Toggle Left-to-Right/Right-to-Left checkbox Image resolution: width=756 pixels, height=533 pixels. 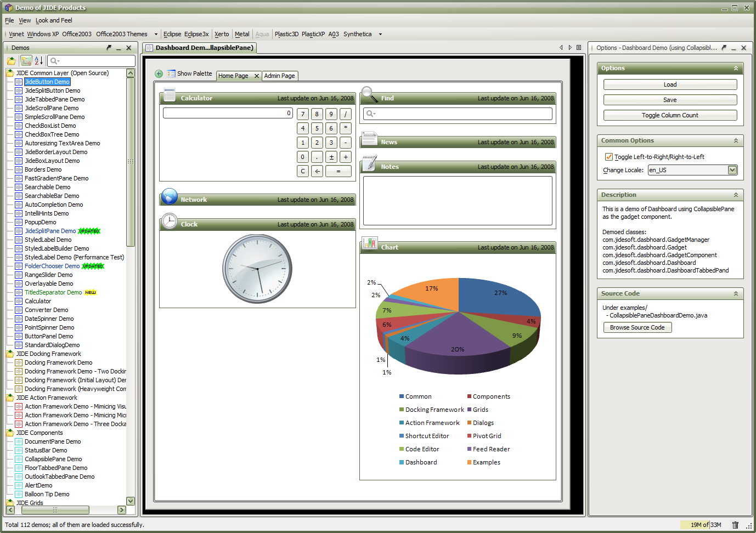608,157
